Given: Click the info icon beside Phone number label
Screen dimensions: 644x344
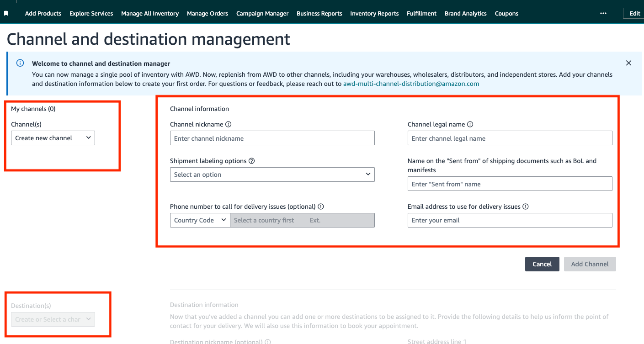Looking at the screenshot, I should point(321,206).
